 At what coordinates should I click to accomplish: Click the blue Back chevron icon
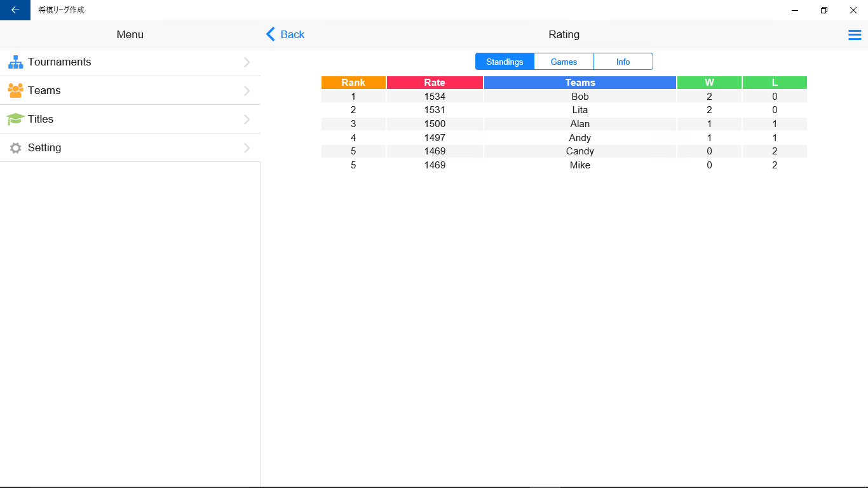[x=271, y=34]
